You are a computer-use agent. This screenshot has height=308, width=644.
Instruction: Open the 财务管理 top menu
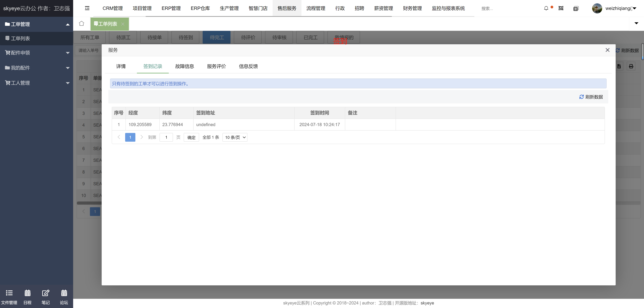point(412,8)
